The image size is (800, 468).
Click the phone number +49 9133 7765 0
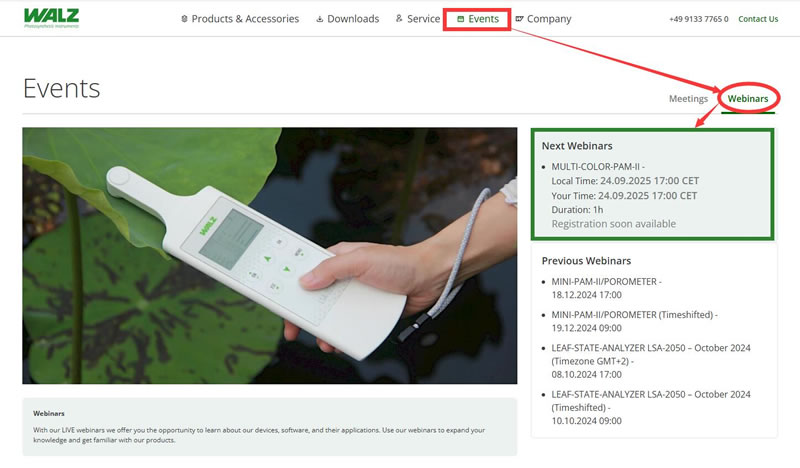pyautogui.click(x=699, y=19)
